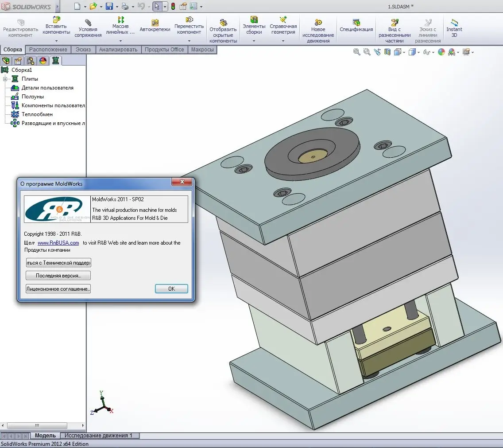This screenshot has height=448, width=503.
Task: Open PropertyManager panel tab
Action: point(18,60)
